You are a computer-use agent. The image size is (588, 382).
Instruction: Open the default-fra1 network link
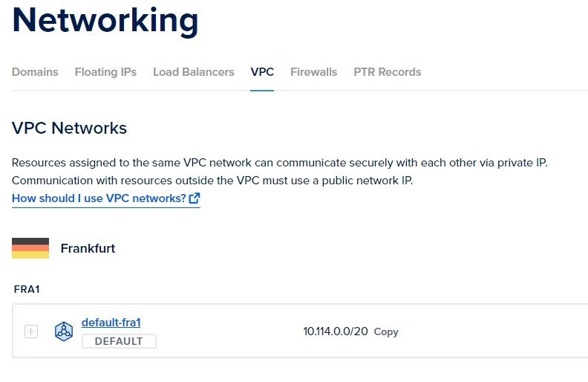pyautogui.click(x=111, y=323)
